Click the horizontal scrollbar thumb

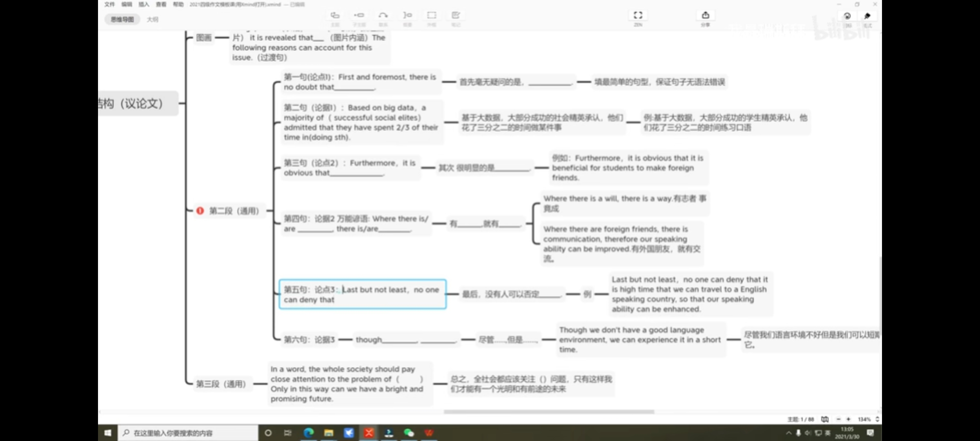click(x=549, y=412)
